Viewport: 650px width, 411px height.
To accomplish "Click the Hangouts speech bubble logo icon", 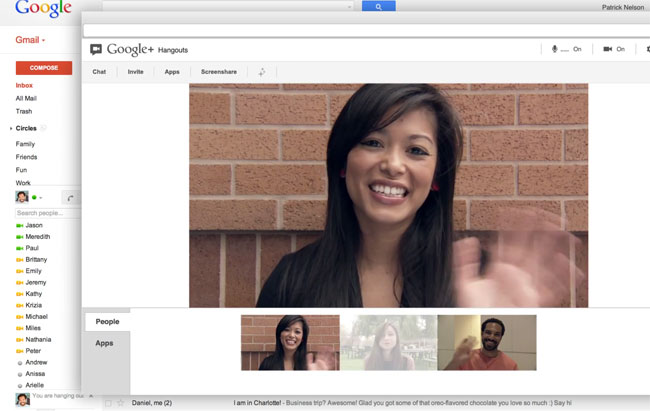I will (x=96, y=49).
